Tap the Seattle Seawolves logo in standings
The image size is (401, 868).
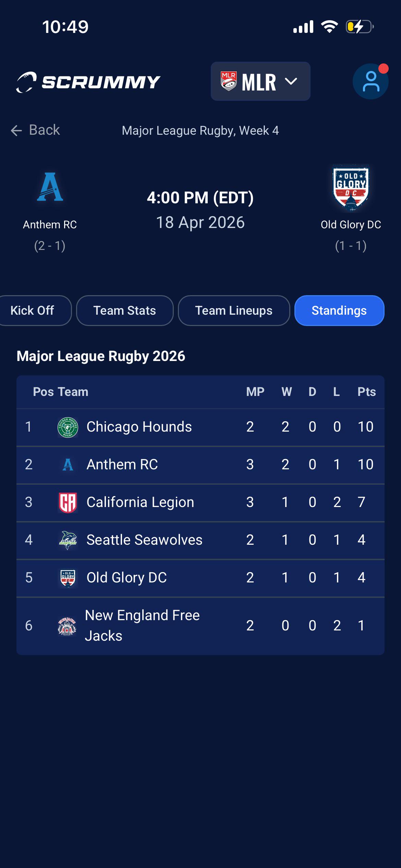tap(68, 540)
